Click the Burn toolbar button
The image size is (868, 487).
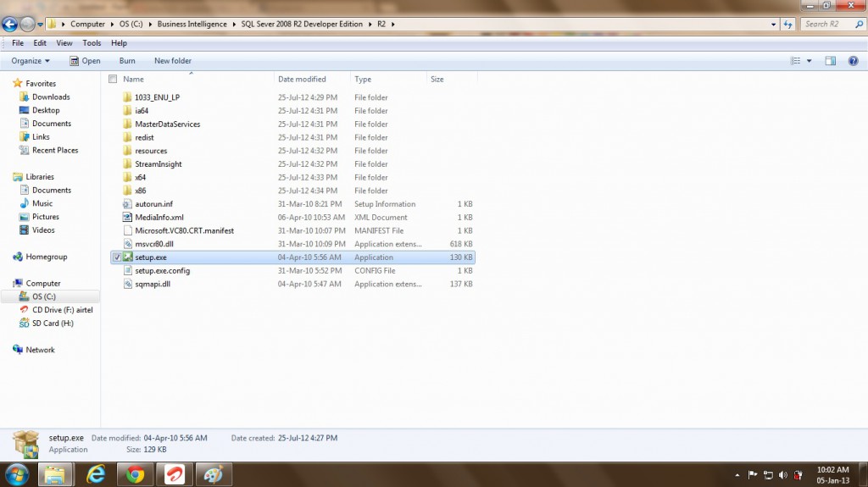[x=127, y=61]
